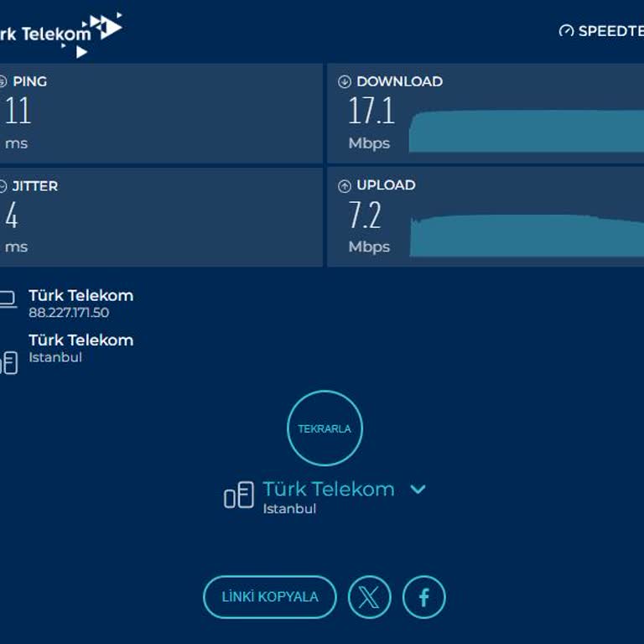Screen dimensions: 644x644
Task: Click the server icon beside the server selector
Action: click(239, 495)
